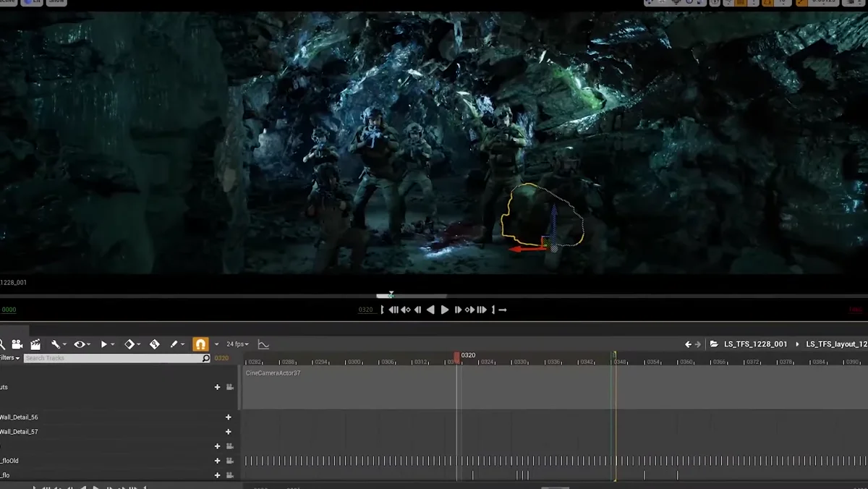Image resolution: width=868 pixels, height=489 pixels.
Task: Toggle the orange magnet snapping button
Action: pyautogui.click(x=200, y=344)
